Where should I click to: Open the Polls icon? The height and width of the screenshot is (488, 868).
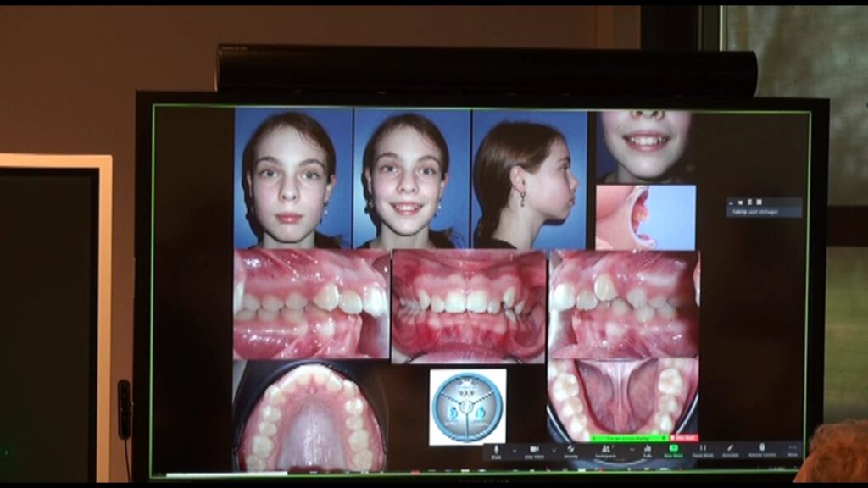pyautogui.click(x=647, y=449)
